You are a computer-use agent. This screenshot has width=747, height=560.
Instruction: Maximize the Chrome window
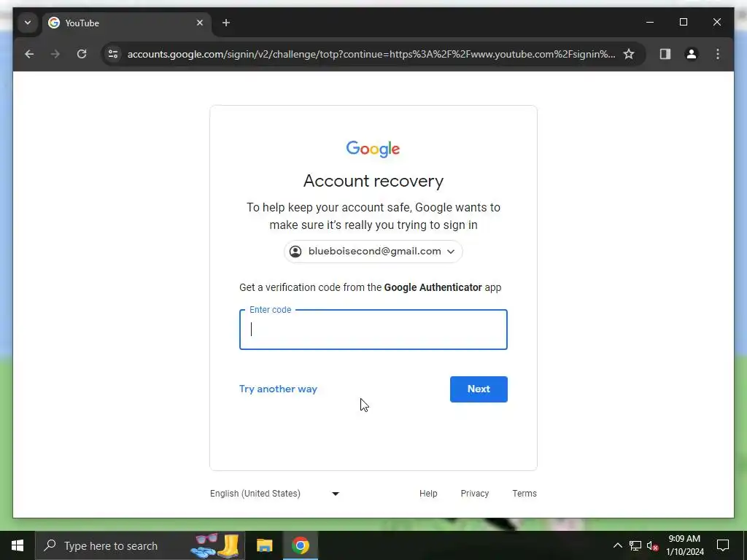point(683,22)
